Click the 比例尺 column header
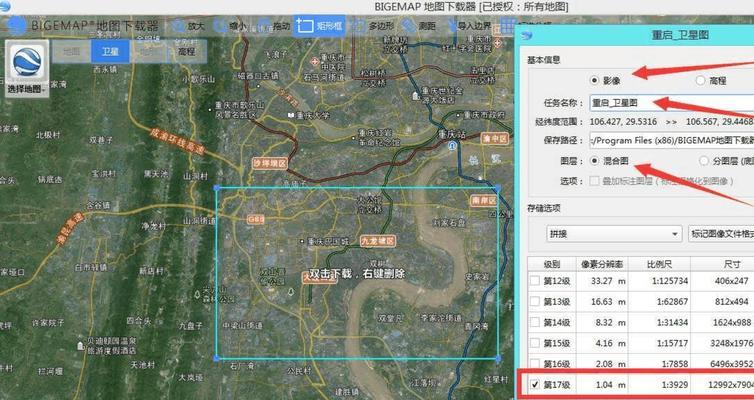Viewport: 754px width, 400px height. click(x=659, y=264)
